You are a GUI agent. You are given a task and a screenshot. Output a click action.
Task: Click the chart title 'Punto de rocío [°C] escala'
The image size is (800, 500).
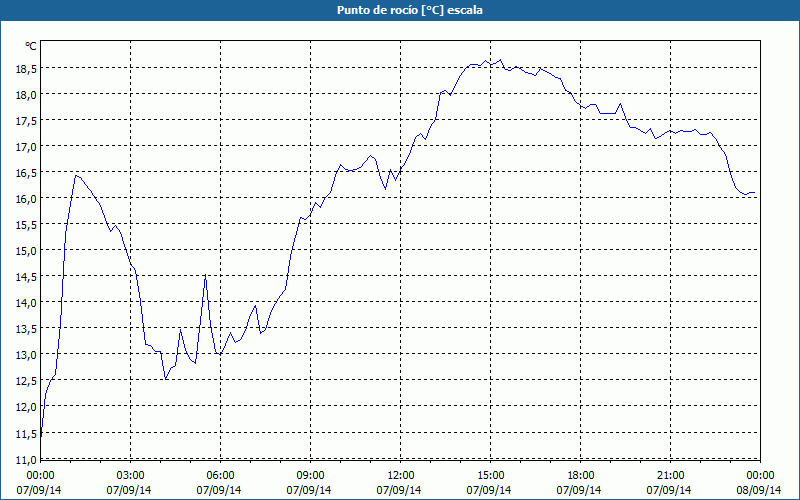(x=410, y=10)
